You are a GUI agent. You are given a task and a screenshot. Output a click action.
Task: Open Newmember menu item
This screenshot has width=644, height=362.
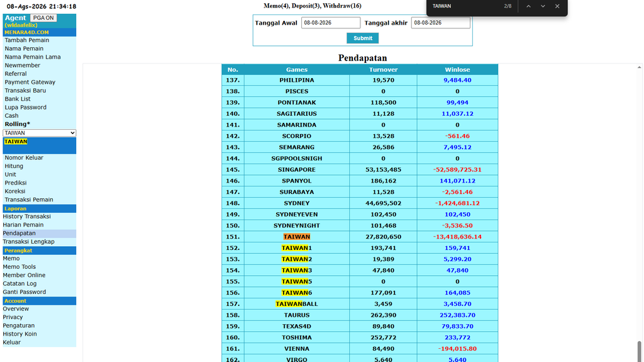[22, 65]
